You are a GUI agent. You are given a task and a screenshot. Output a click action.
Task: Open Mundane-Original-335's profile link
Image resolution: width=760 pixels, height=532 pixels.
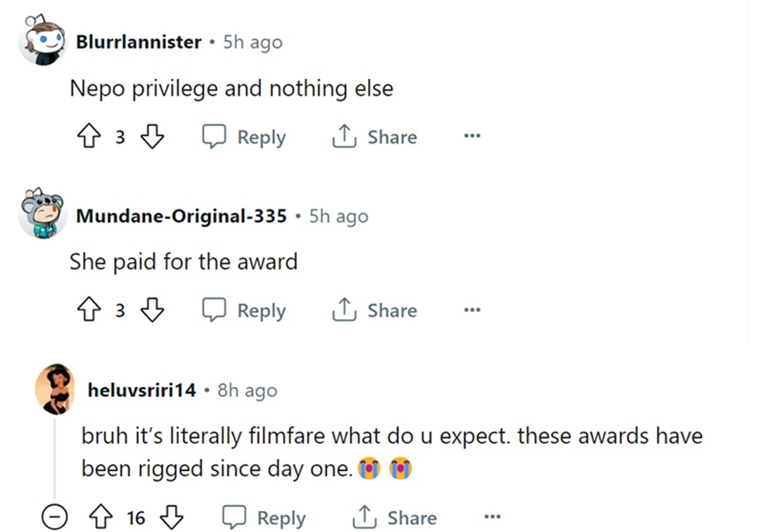pyautogui.click(x=181, y=216)
